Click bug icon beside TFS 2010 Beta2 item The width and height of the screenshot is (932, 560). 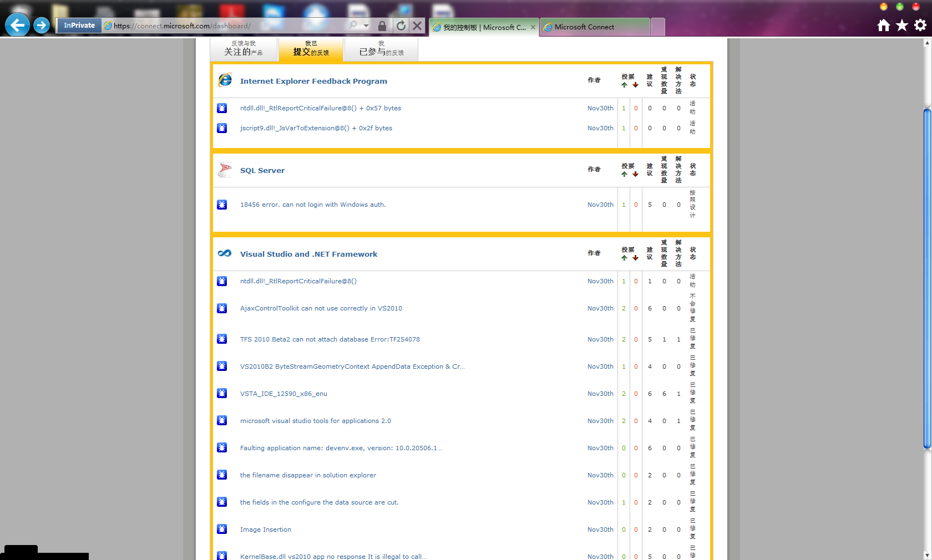pos(222,339)
